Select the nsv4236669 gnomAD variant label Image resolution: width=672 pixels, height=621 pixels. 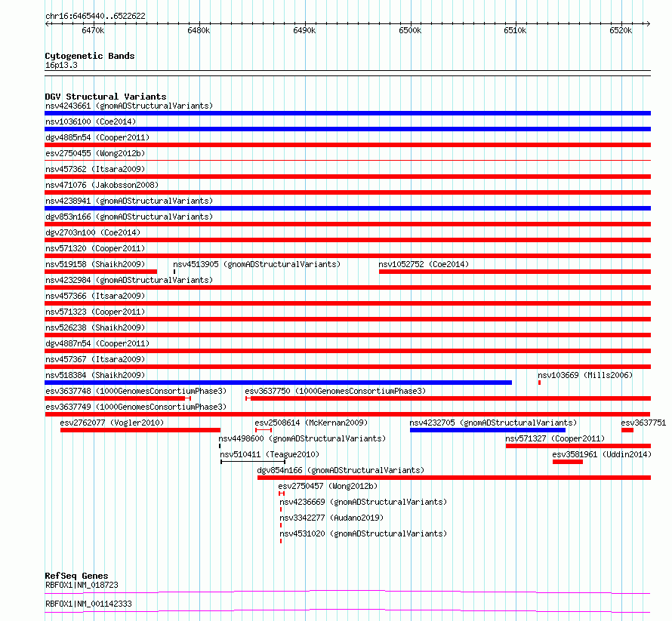point(363,502)
